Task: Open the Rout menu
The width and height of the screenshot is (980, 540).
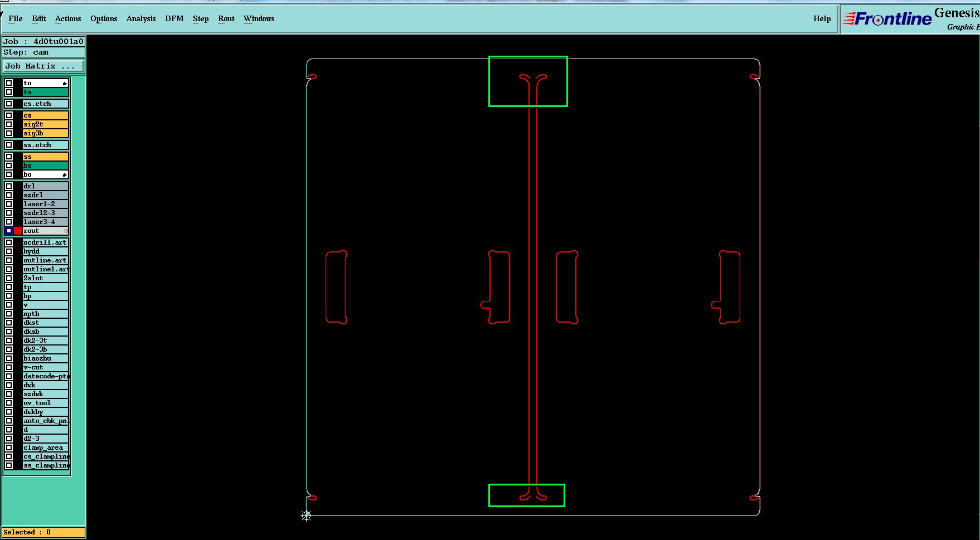Action: click(x=226, y=18)
